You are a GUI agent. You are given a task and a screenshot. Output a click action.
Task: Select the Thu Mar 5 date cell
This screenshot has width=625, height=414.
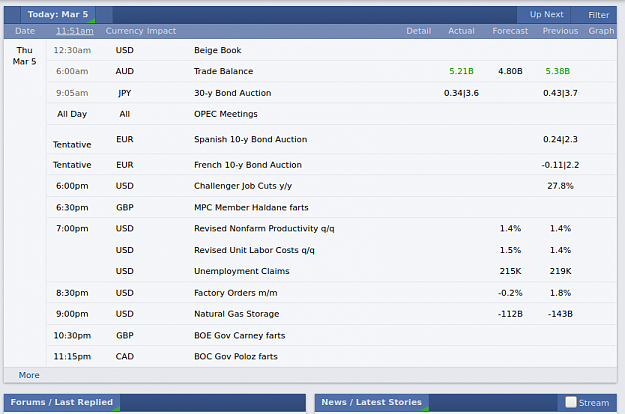[x=25, y=56]
